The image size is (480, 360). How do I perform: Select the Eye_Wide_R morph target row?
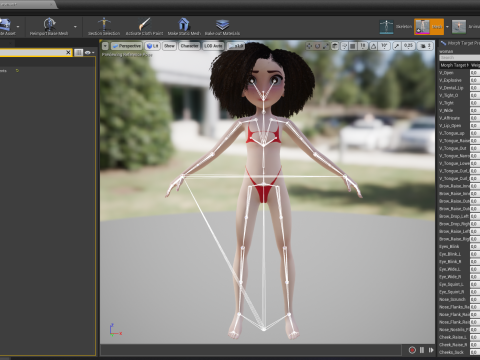click(x=459, y=277)
